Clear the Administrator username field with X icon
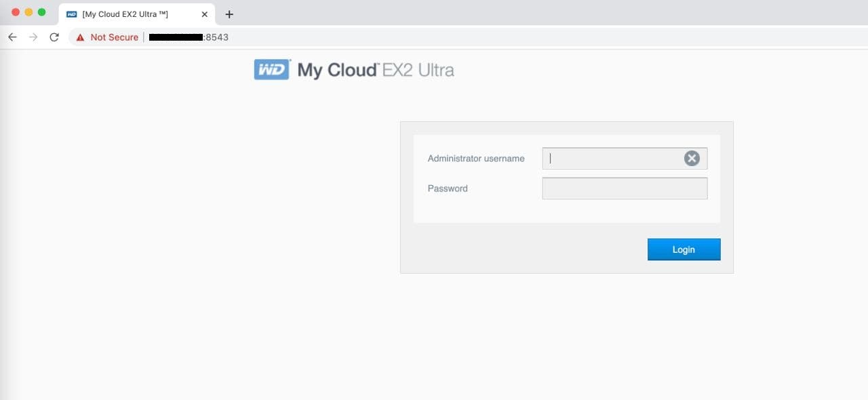Viewport: 868px width, 400px height. click(692, 159)
